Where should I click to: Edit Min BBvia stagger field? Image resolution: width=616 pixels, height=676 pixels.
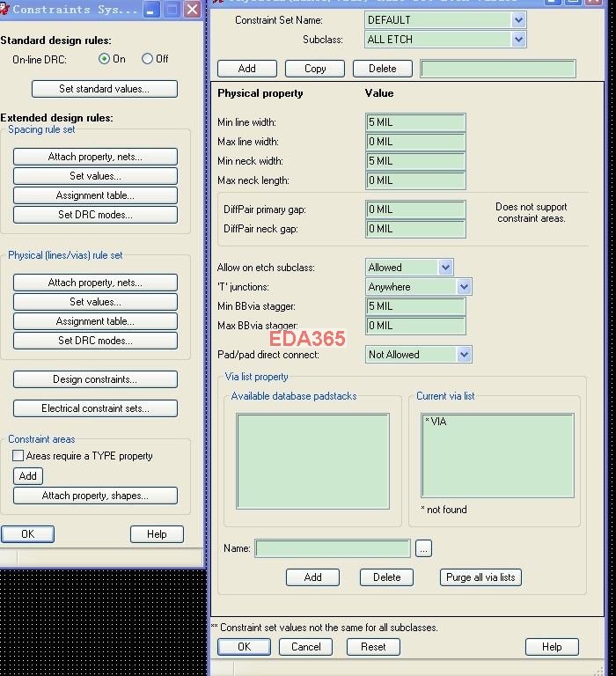click(415, 306)
